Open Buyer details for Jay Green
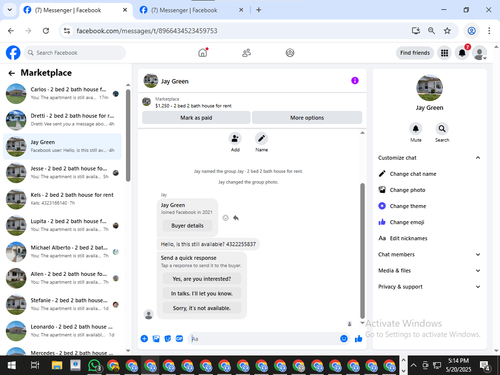500x375 pixels. (187, 226)
